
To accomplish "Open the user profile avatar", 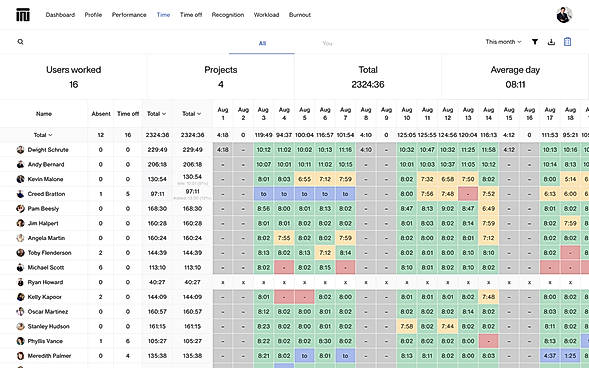I will tap(564, 15).
